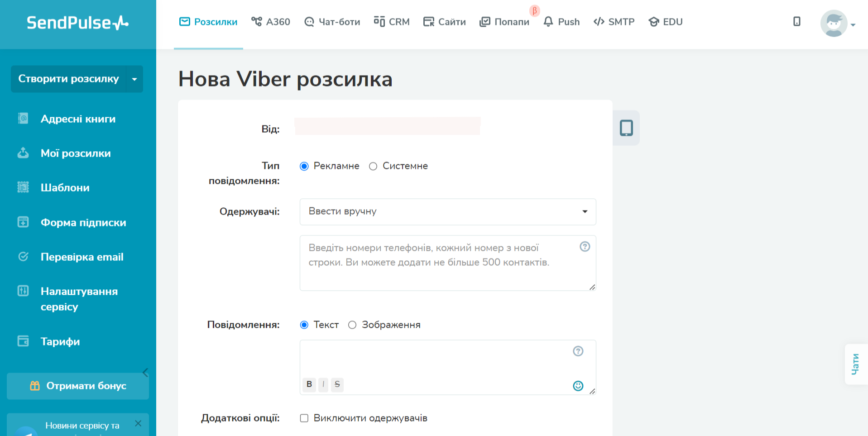The height and width of the screenshot is (436, 868).
Task: Select the Рекламне message type
Action: click(x=304, y=166)
